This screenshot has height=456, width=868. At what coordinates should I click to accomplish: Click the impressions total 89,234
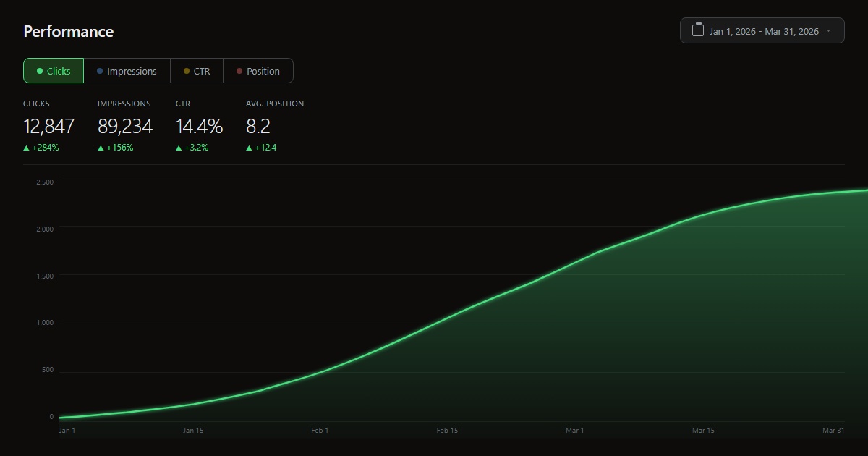pos(125,127)
